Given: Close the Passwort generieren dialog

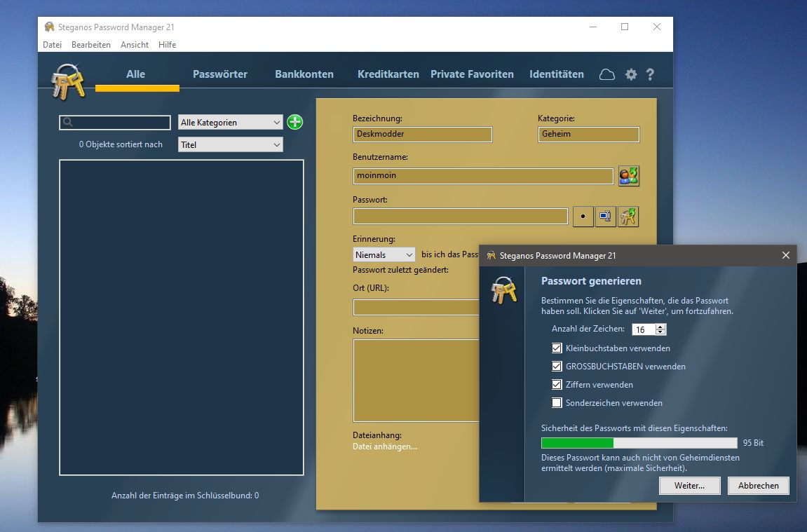Looking at the screenshot, I should pos(785,255).
